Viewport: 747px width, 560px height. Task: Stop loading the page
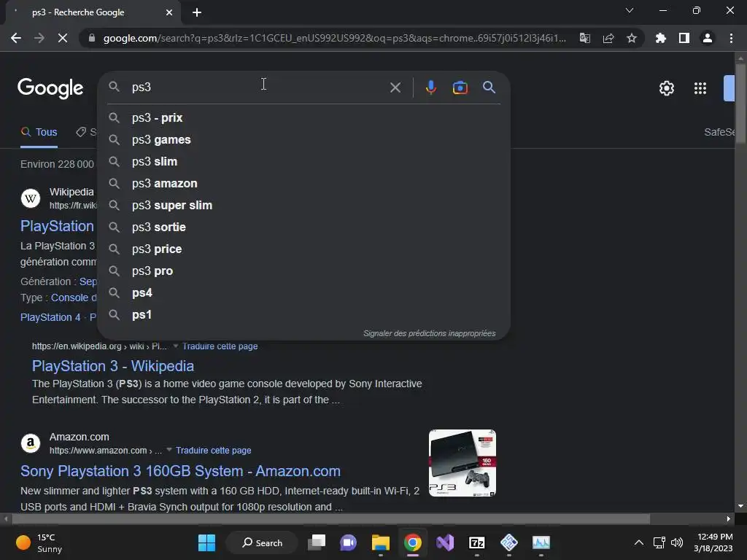(x=63, y=38)
